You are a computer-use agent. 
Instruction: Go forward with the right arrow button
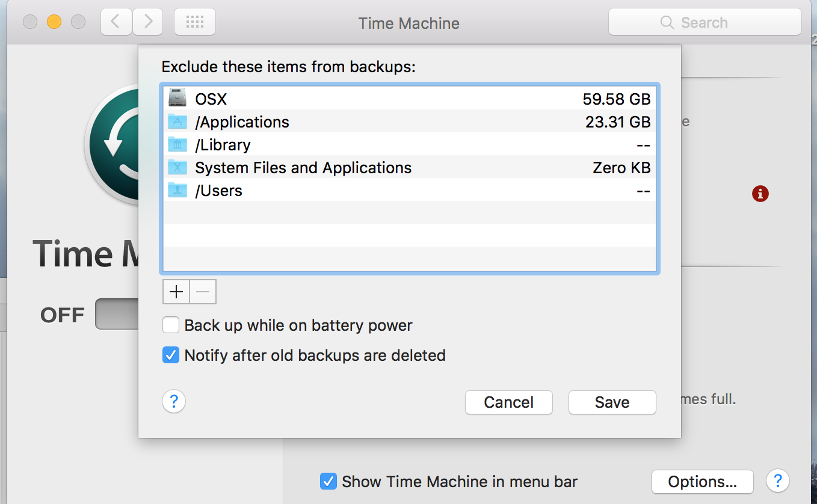click(x=147, y=22)
